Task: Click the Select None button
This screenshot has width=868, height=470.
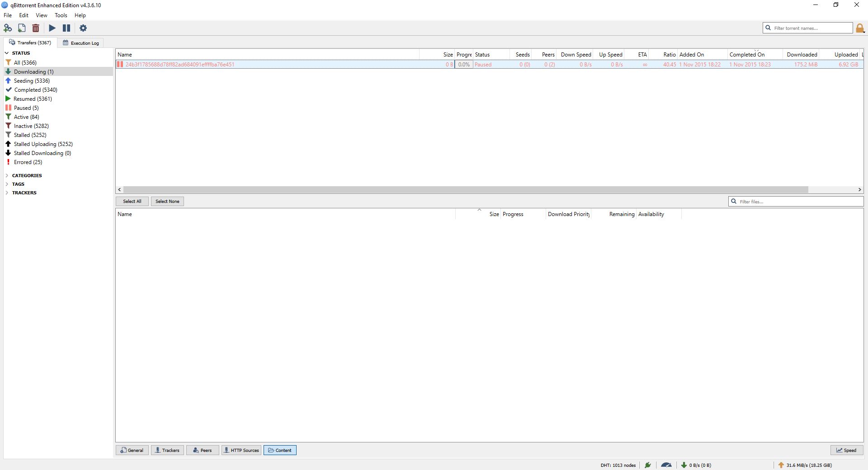Action: tap(167, 201)
